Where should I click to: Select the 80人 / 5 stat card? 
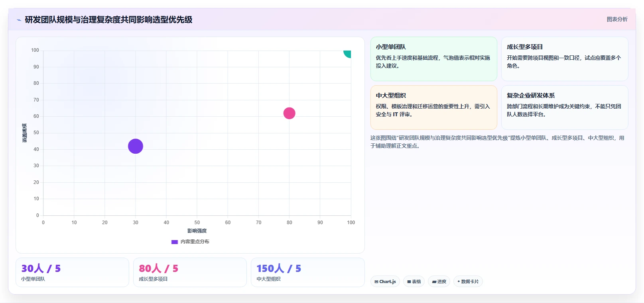tap(190, 272)
